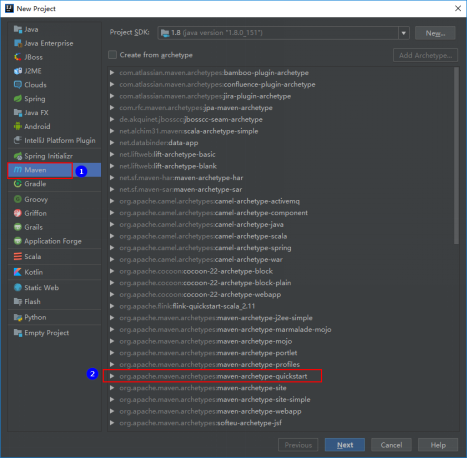Click the Add Archetype... button
This screenshot has width=468, height=458.
[426, 55]
